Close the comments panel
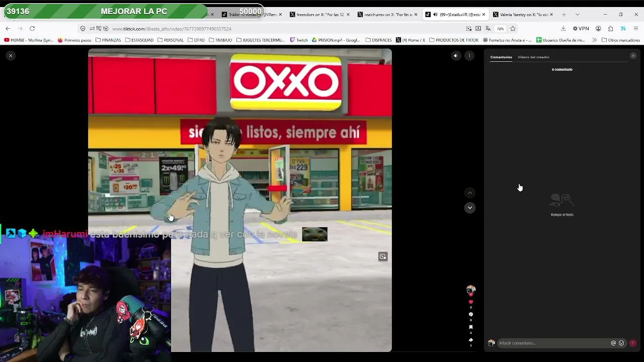 coord(633,56)
